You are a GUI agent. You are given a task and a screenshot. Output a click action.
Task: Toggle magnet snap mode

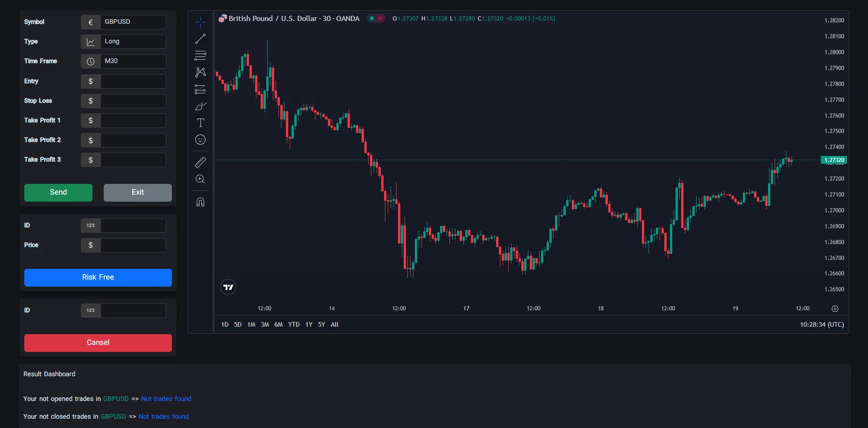tap(200, 202)
